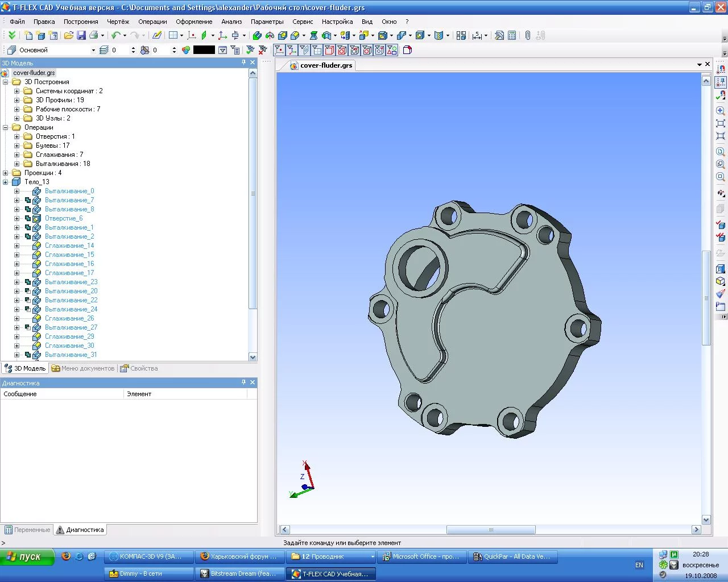This screenshot has width=728, height=582.
Task: Open the 'Сервис' menu
Action: 303,22
